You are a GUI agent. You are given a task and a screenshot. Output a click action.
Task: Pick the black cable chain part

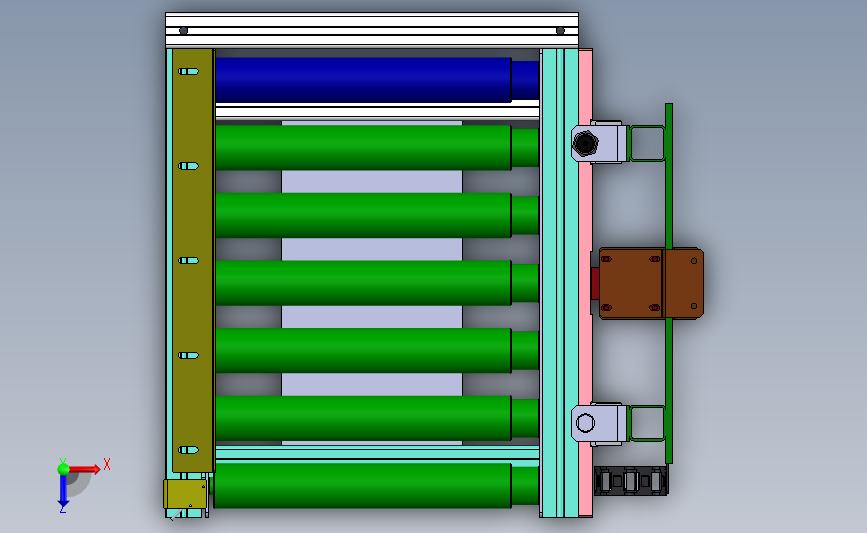coord(631,480)
